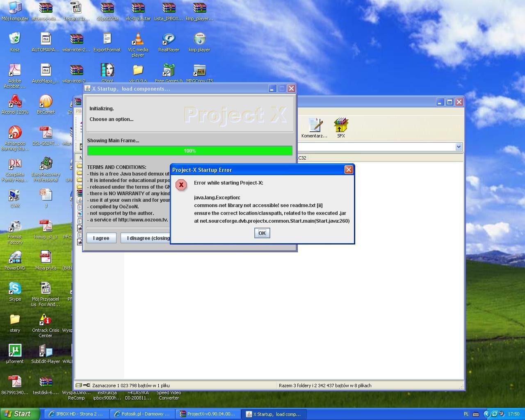Select 867991340 PDF desktop icon
The image size is (525, 420).
15,385
